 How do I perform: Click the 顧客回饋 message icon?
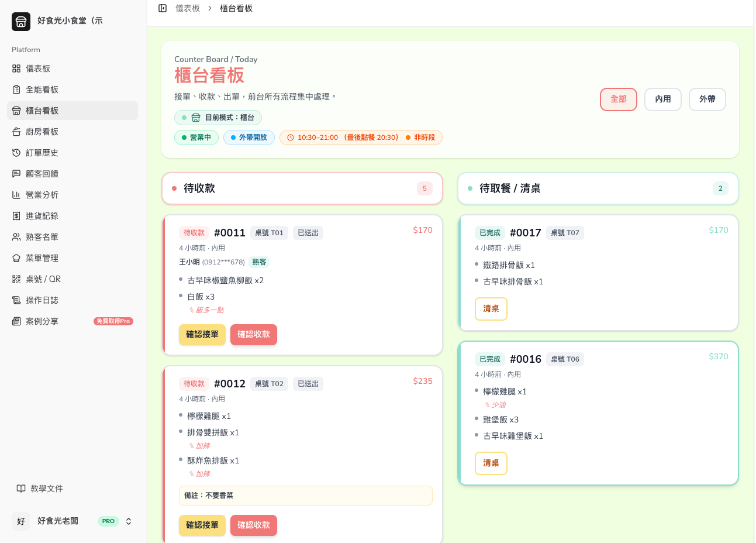[16, 174]
